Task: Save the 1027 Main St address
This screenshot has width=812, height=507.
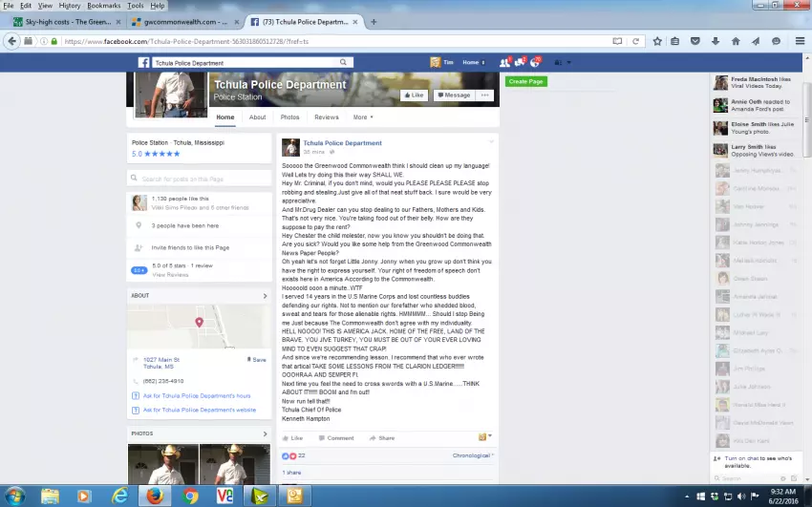Action: 258,360
